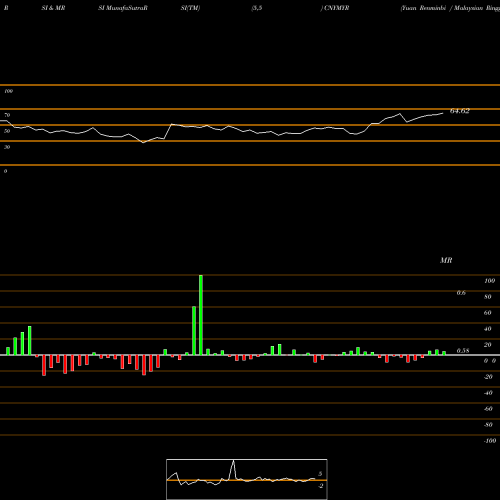Select the "SI & MR" header text
Screen dimensions: 500x500
coord(53,8)
